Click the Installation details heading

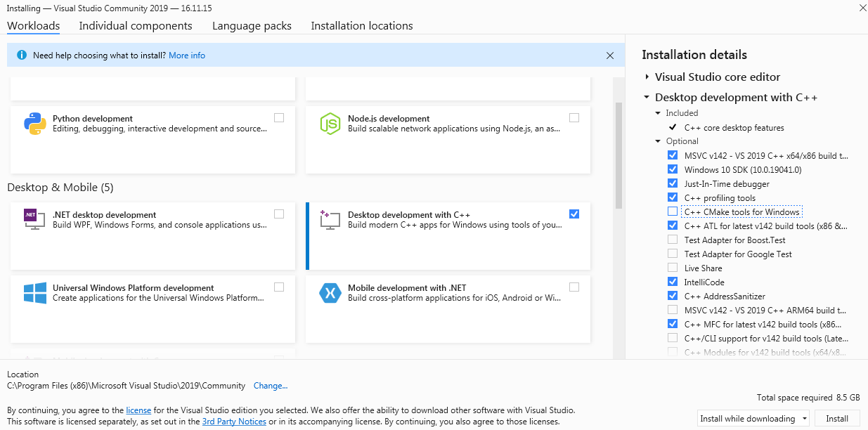click(694, 55)
